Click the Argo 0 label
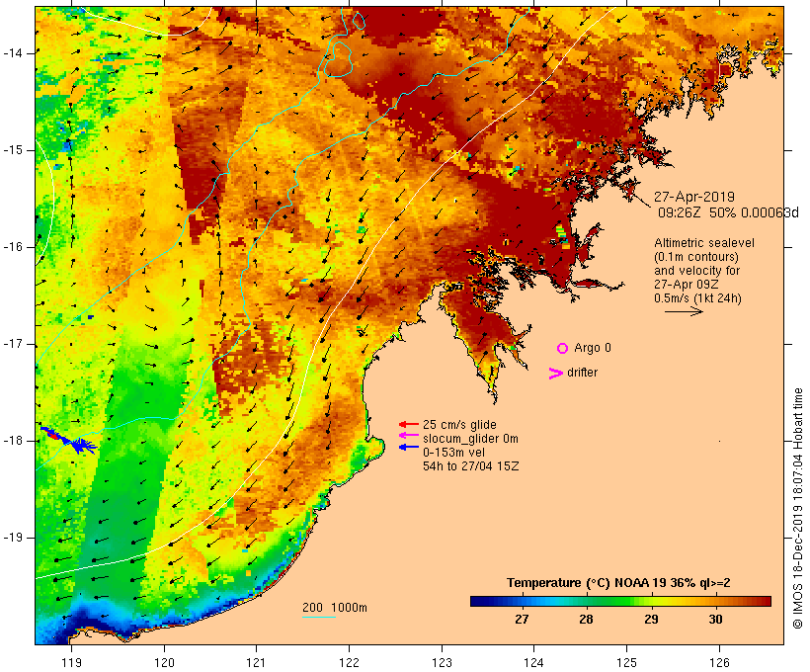This screenshot has height=672, width=810. 593,348
